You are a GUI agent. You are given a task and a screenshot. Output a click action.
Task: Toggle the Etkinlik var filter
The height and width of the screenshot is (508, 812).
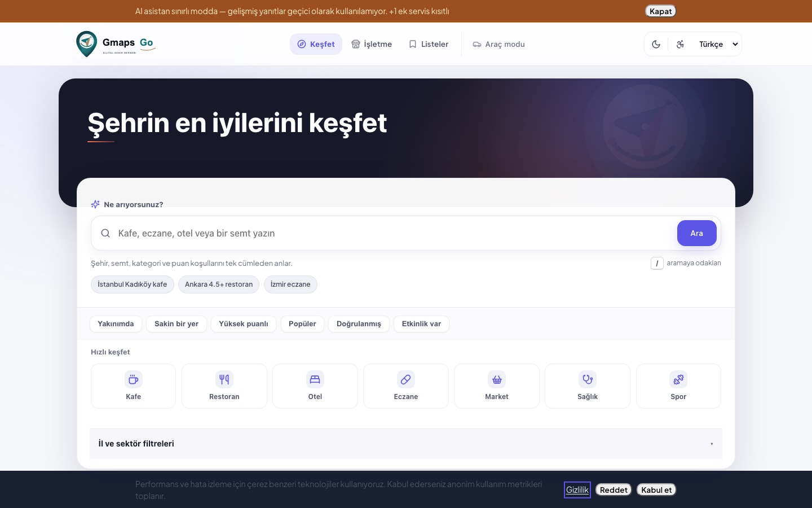(421, 324)
